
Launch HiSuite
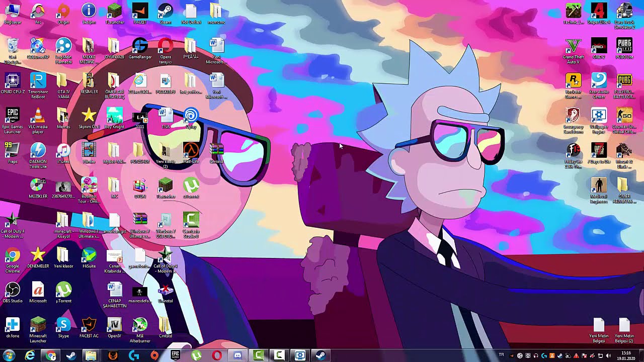pos(89,257)
